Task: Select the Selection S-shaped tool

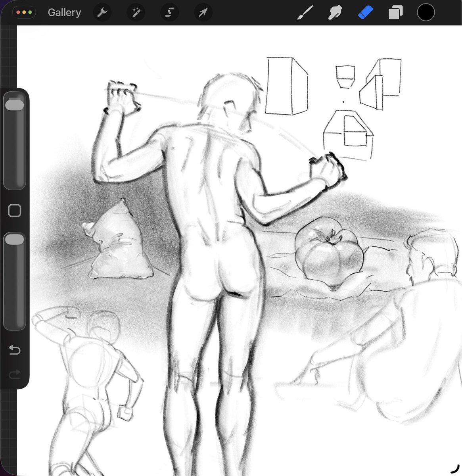Action: click(x=169, y=13)
